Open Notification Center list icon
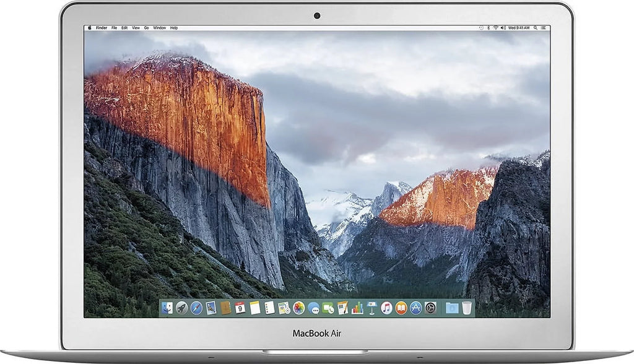634x364 pixels. pos(544,28)
